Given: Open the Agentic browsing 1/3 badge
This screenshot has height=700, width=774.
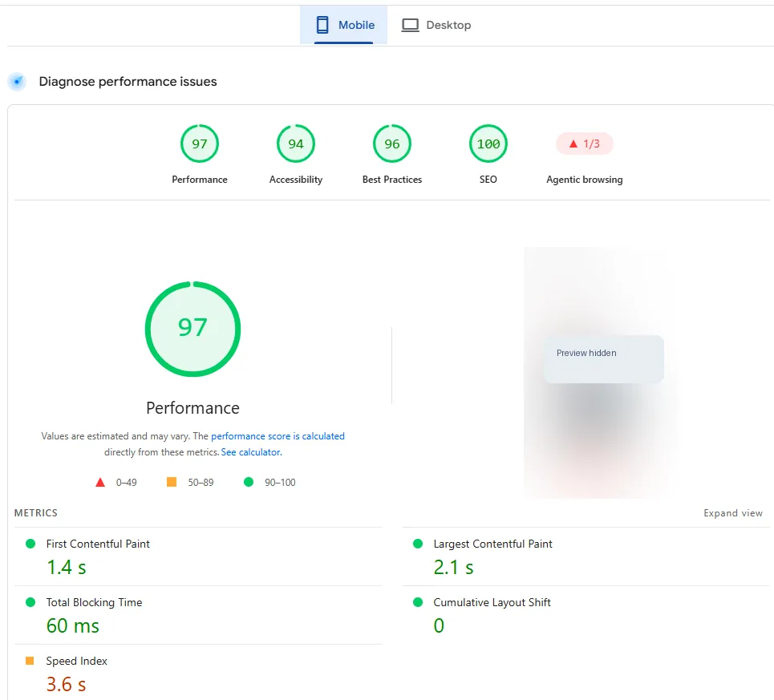Looking at the screenshot, I should (x=585, y=144).
